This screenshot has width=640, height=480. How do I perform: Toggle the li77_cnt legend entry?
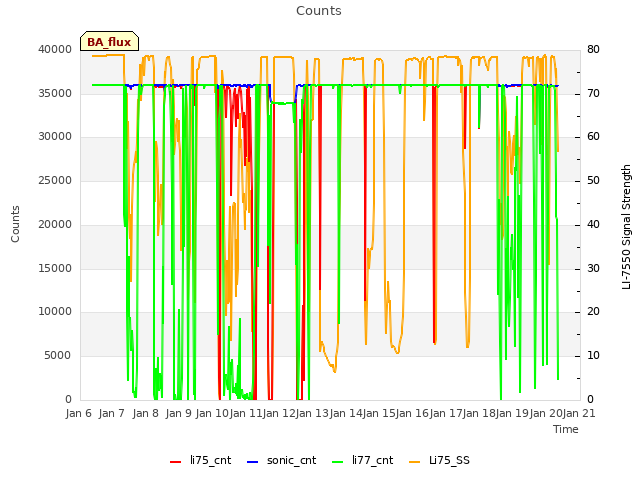pos(362,461)
